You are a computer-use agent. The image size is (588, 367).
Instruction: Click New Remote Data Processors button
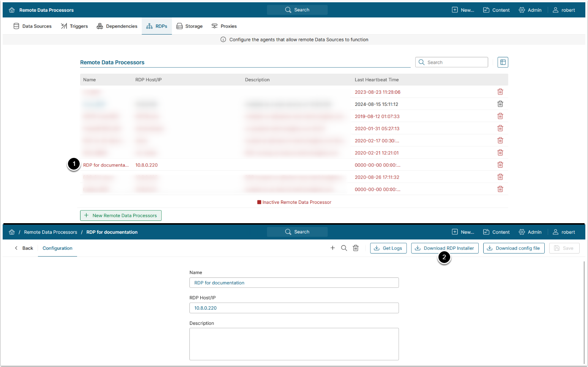pyautogui.click(x=121, y=216)
